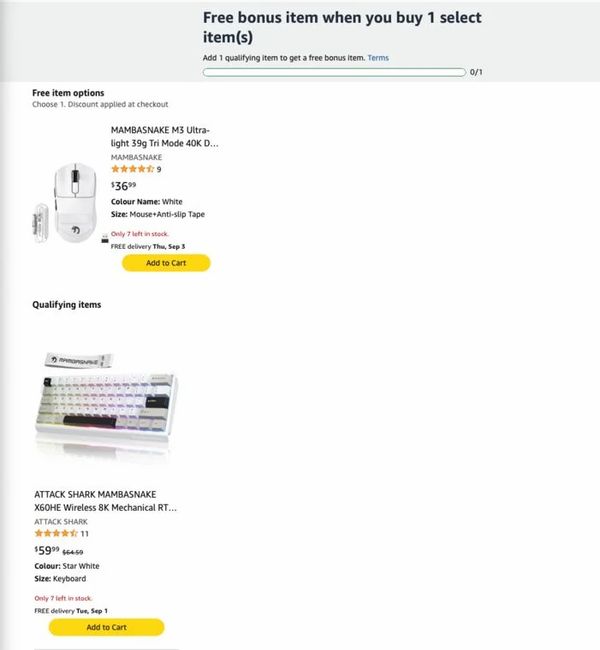Screen dimensions: 600x650
Task: Click the struck-through $64.59 list price
Action: (x=73, y=552)
